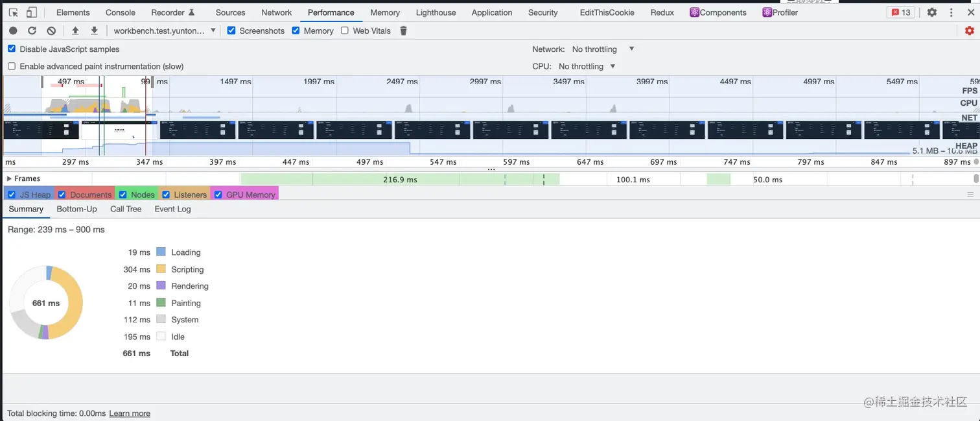
Task: Switch to the Console tab
Action: pos(121,12)
